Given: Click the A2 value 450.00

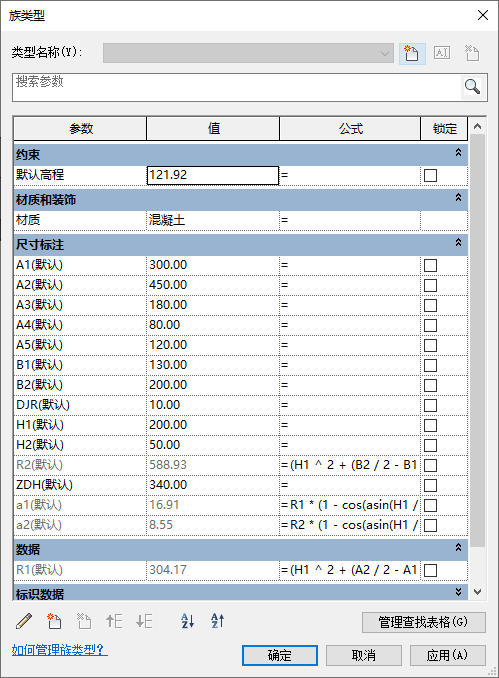Looking at the screenshot, I should pyautogui.click(x=213, y=285).
